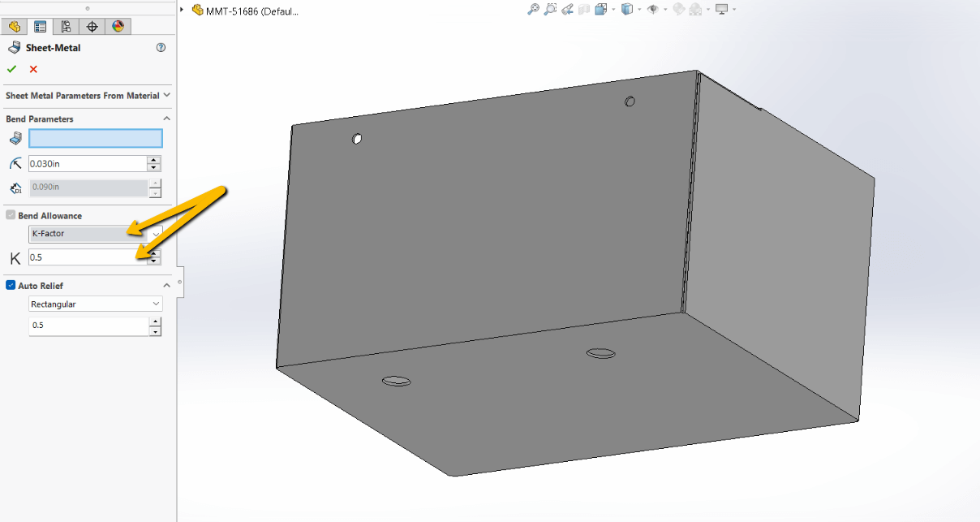This screenshot has height=522, width=980.
Task: Open Hide/Show Items eye icon
Action: (x=654, y=9)
